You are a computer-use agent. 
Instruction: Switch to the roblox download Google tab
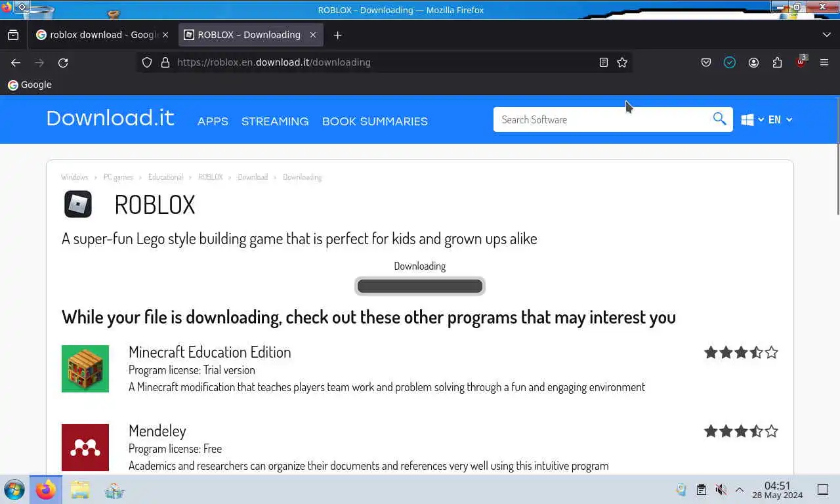coord(102,35)
